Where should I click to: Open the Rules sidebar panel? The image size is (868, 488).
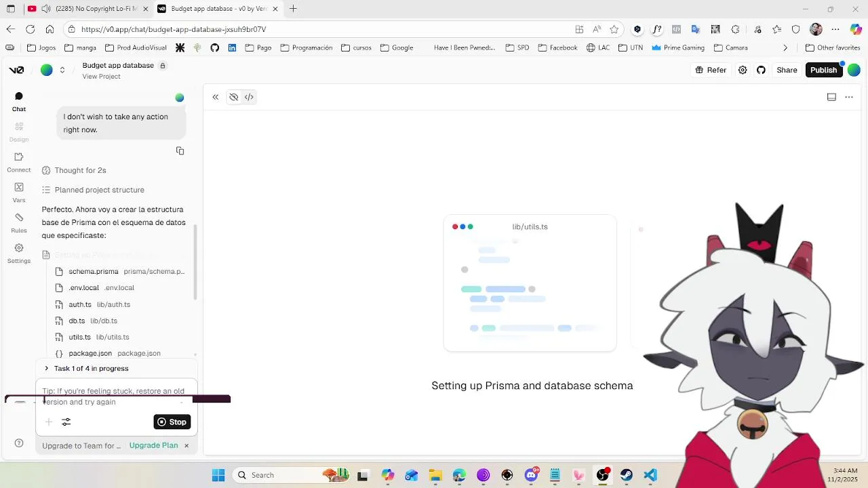click(19, 224)
